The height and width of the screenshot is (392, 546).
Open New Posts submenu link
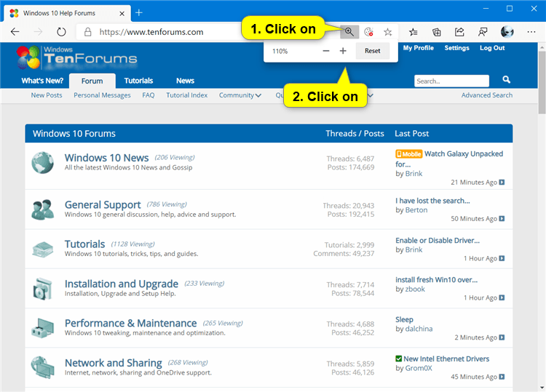click(47, 95)
